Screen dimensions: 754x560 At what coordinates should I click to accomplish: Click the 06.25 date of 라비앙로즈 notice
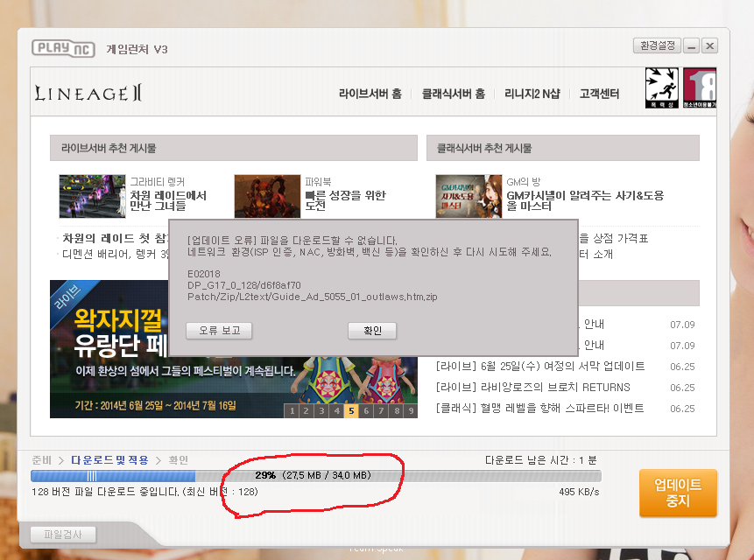[x=682, y=388]
